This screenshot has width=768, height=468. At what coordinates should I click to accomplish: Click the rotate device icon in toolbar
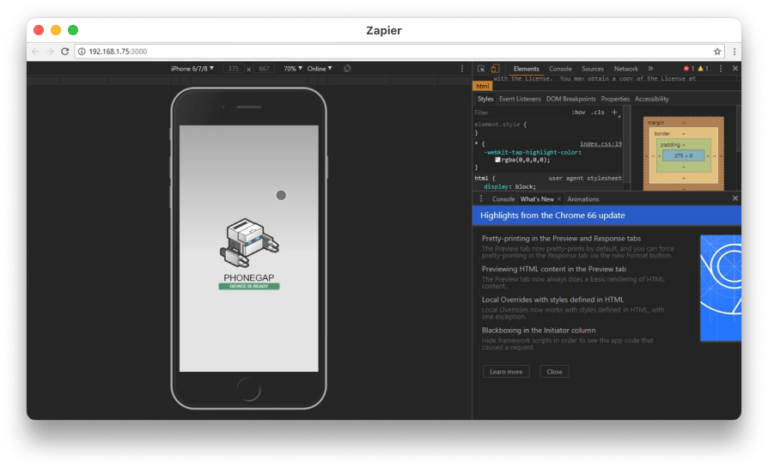pos(347,69)
